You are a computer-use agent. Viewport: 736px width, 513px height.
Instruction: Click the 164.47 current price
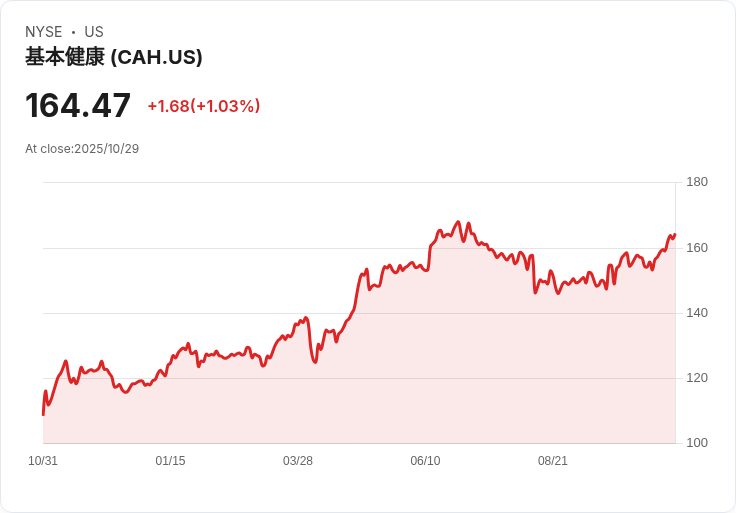(x=78, y=105)
